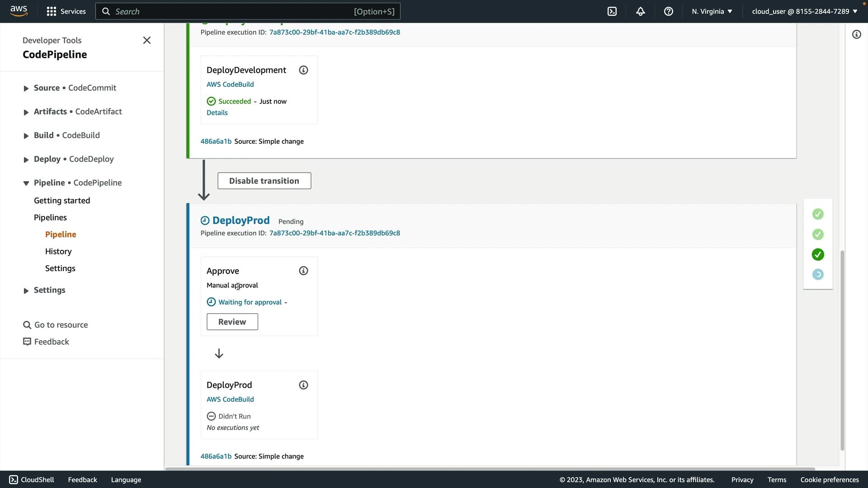Expand the Build CodeBuild section
The width and height of the screenshot is (868, 488).
tap(26, 136)
